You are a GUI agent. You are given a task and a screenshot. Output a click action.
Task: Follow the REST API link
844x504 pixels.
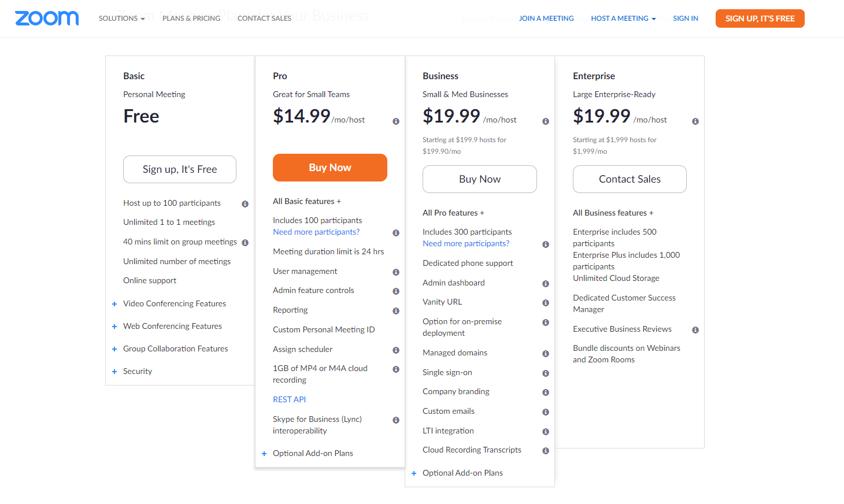pos(289,399)
